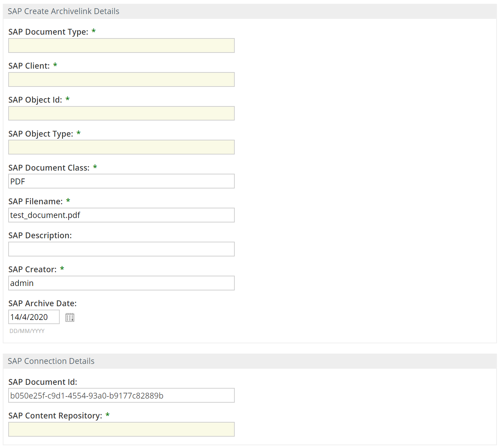The image size is (500, 448).
Task: Click inside the SAP Document Type field
Action: tap(121, 45)
